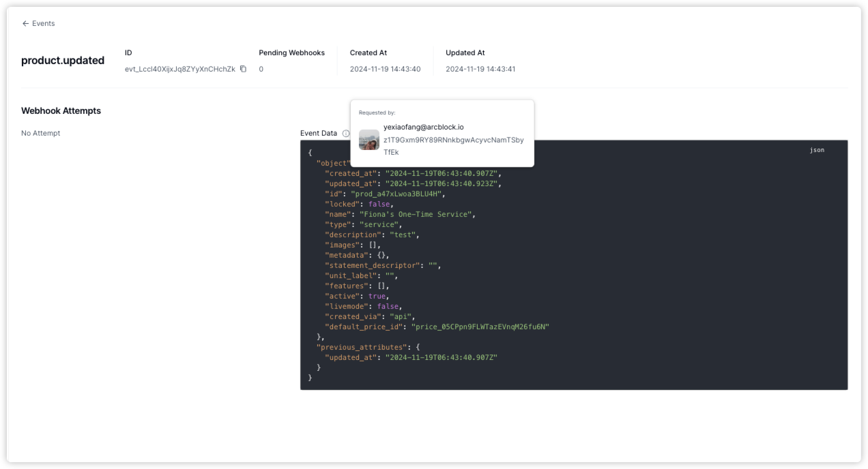Screen dimensions: 868x469
Task: Click the Requested by label in the popup
Action: [x=377, y=112]
